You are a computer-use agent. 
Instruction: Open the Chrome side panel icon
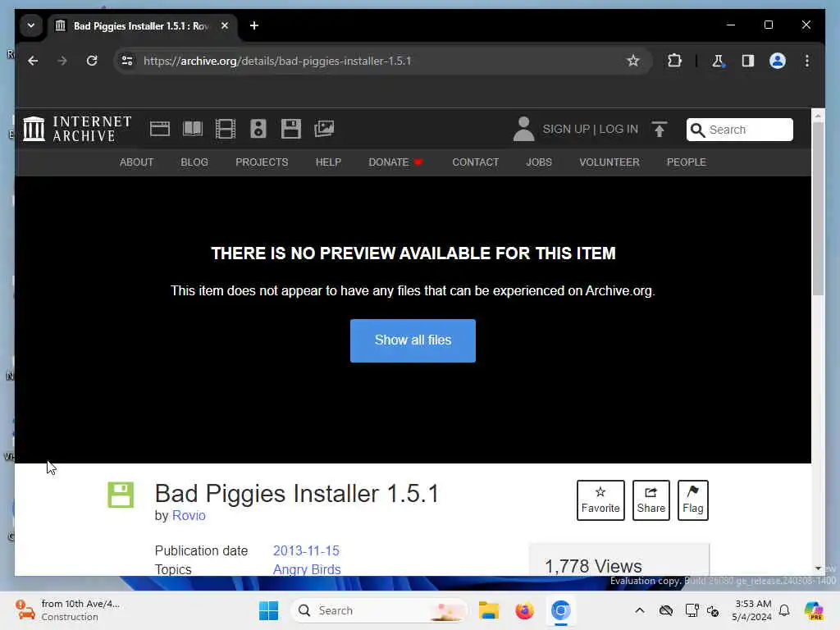coord(748,61)
